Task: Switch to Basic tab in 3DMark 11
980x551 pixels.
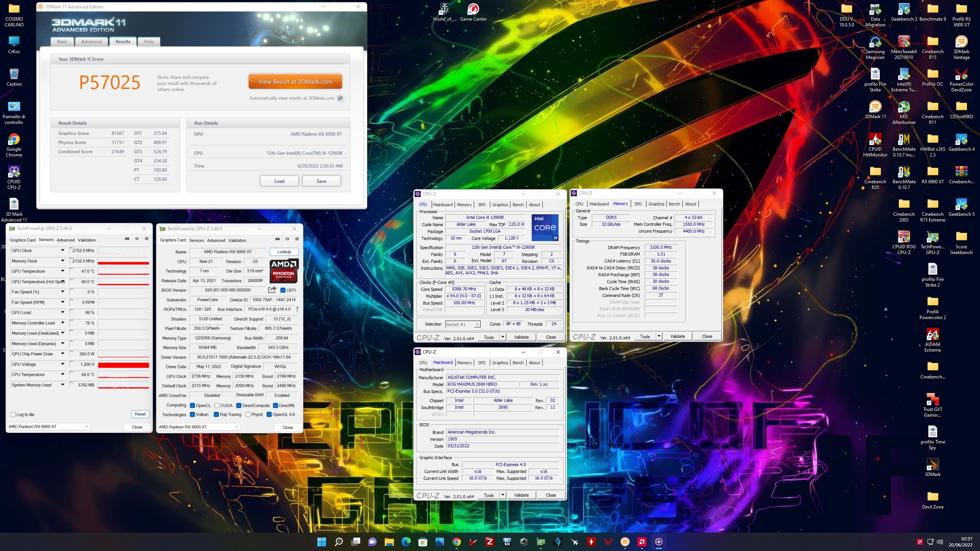Action: tap(62, 41)
